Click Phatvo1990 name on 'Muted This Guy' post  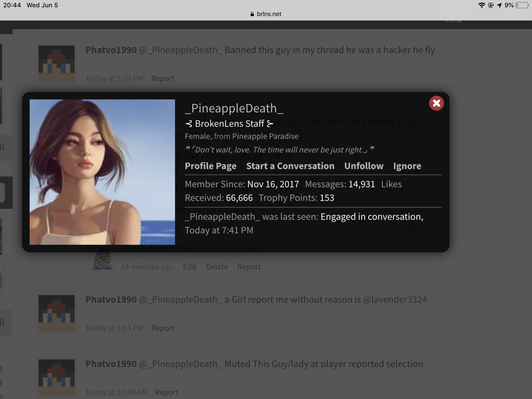111,364
